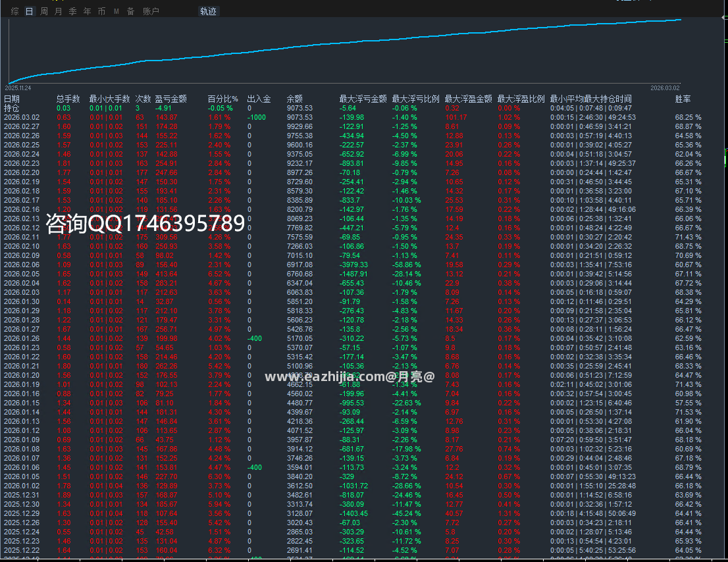Select the 2026.01.26 date row

pyautogui.click(x=22, y=339)
